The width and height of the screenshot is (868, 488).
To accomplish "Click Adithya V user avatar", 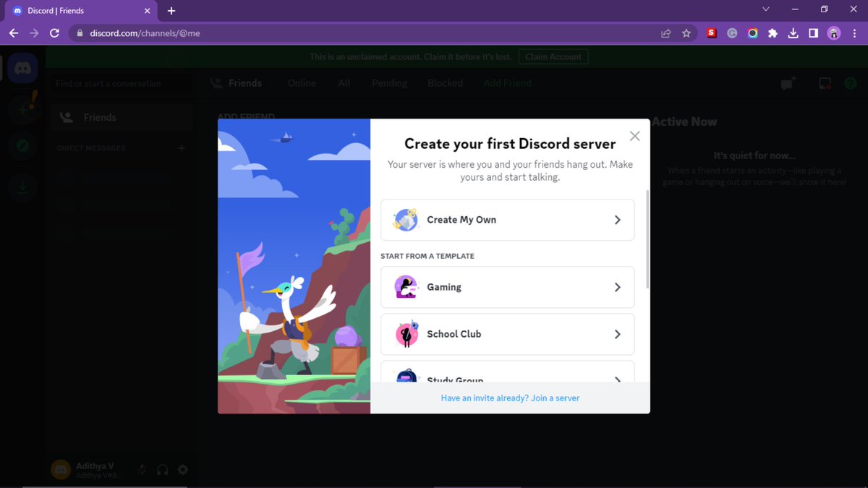I will pos(61,470).
